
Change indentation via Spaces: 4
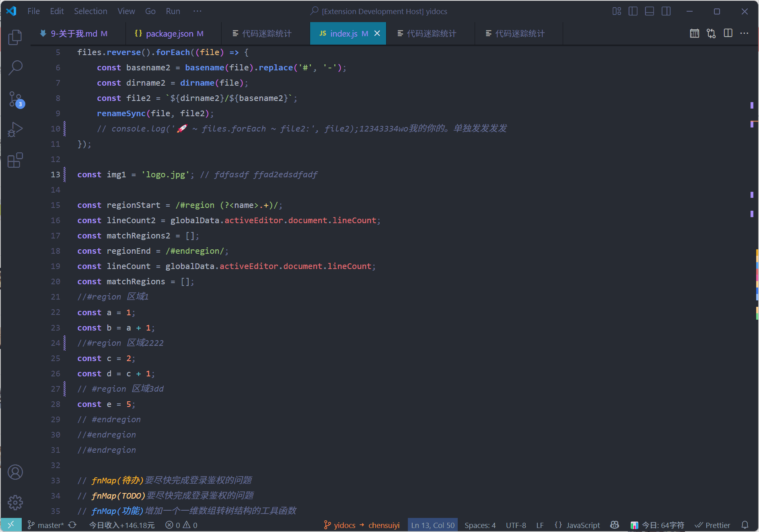[480, 525]
